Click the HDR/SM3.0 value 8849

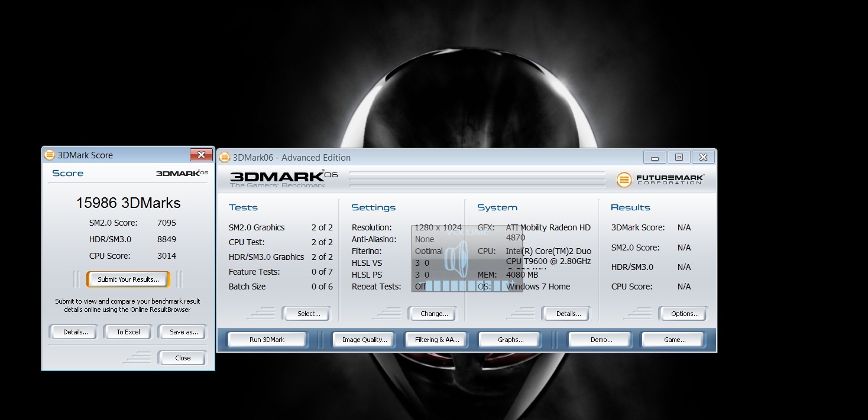click(167, 239)
